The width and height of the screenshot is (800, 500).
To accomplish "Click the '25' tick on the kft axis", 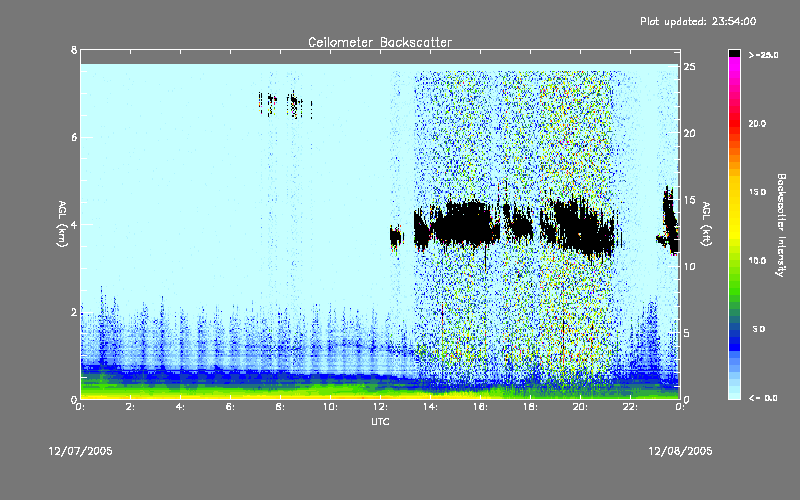I will 689,67.
